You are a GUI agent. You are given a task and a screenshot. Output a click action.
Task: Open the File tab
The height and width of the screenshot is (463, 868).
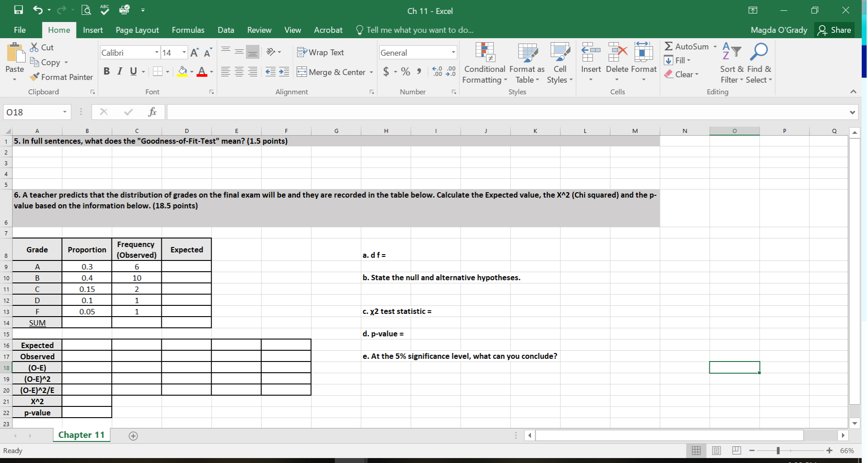[20, 30]
